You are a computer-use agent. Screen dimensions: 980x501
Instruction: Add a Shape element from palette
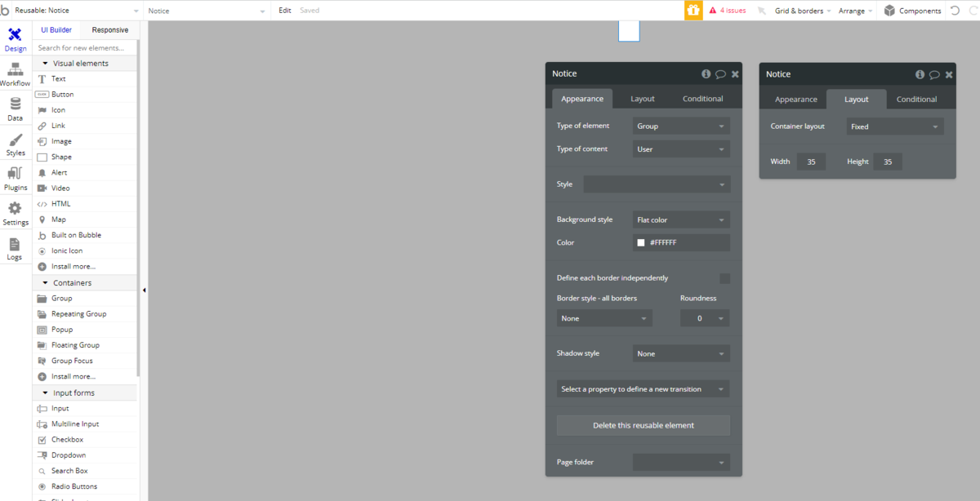[x=86, y=157]
